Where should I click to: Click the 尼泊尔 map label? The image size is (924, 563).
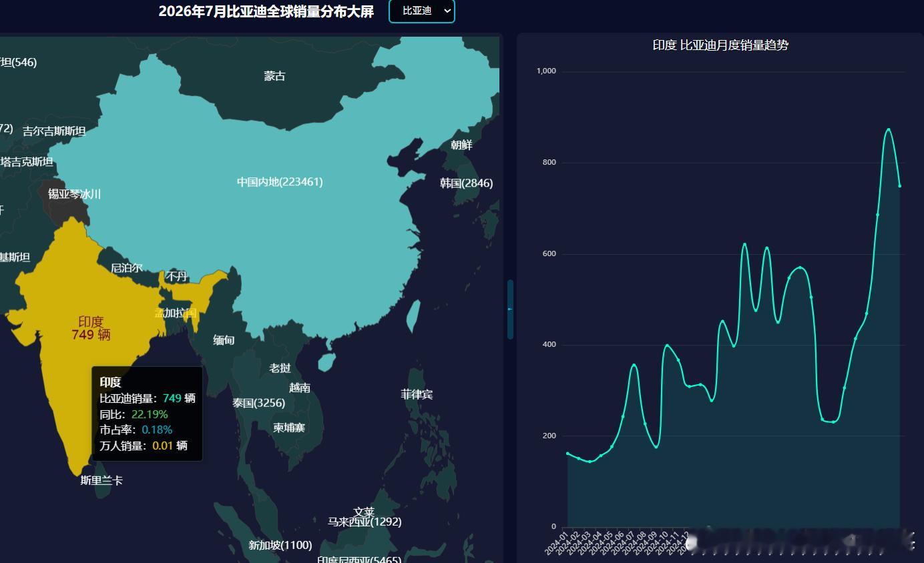click(126, 267)
